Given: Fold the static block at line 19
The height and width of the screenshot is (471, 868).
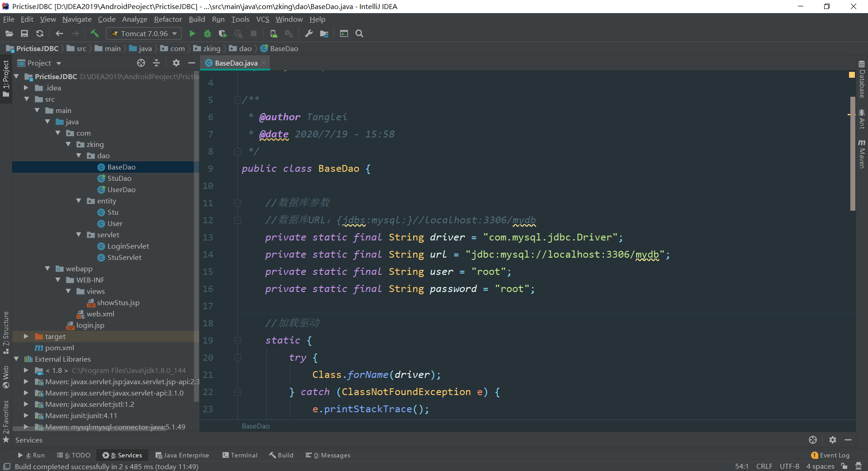Looking at the screenshot, I should tap(237, 340).
